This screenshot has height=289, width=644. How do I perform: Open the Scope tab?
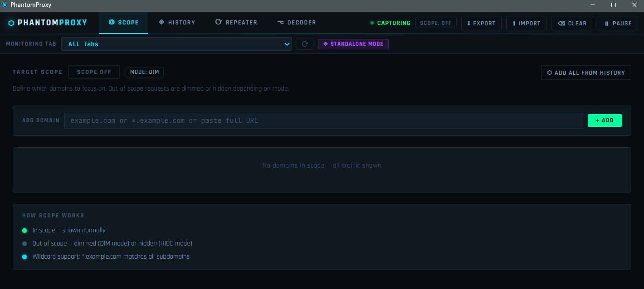[123, 23]
